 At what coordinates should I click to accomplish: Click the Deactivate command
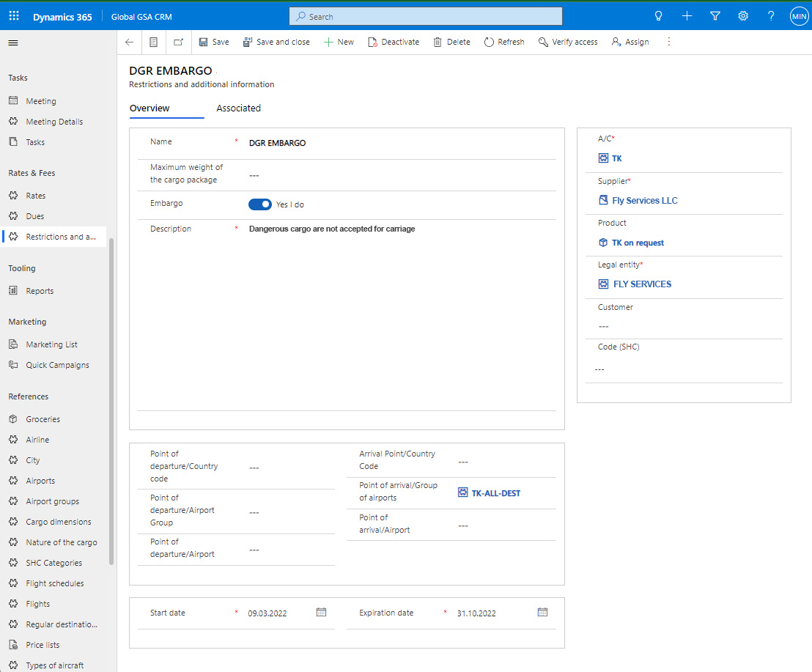394,43
